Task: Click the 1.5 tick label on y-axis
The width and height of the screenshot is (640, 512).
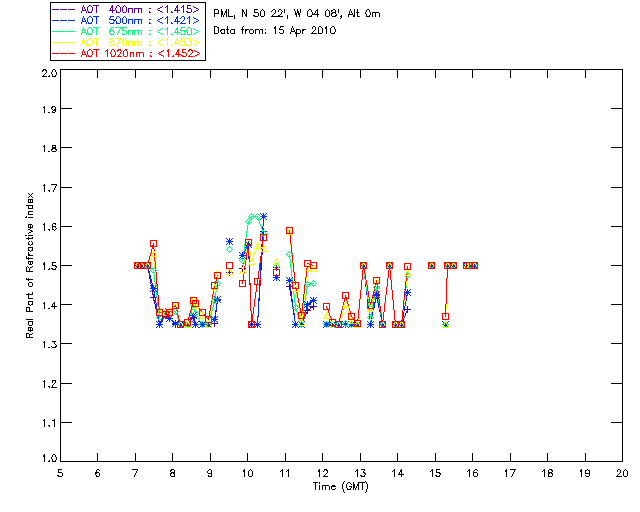Action: tap(47, 267)
